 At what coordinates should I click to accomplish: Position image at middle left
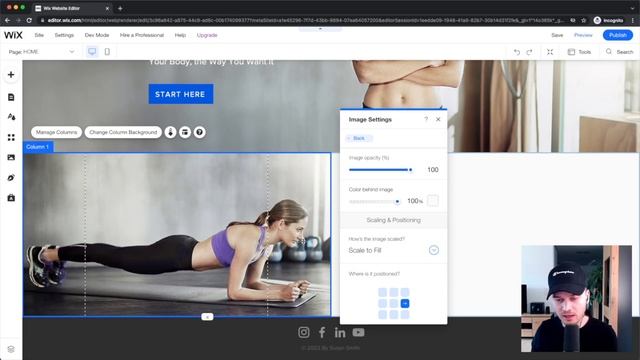(382, 303)
